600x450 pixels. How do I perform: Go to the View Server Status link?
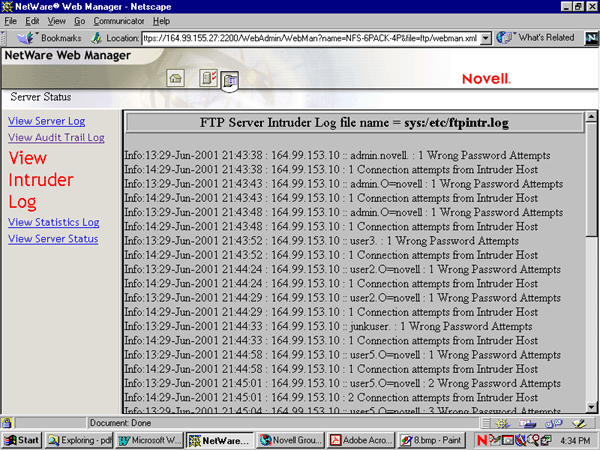coord(53,239)
